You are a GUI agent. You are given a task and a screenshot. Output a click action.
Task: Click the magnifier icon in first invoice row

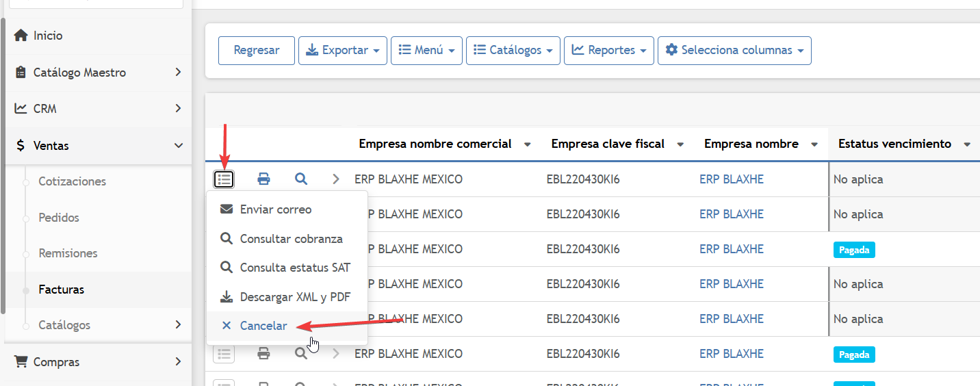point(301,179)
